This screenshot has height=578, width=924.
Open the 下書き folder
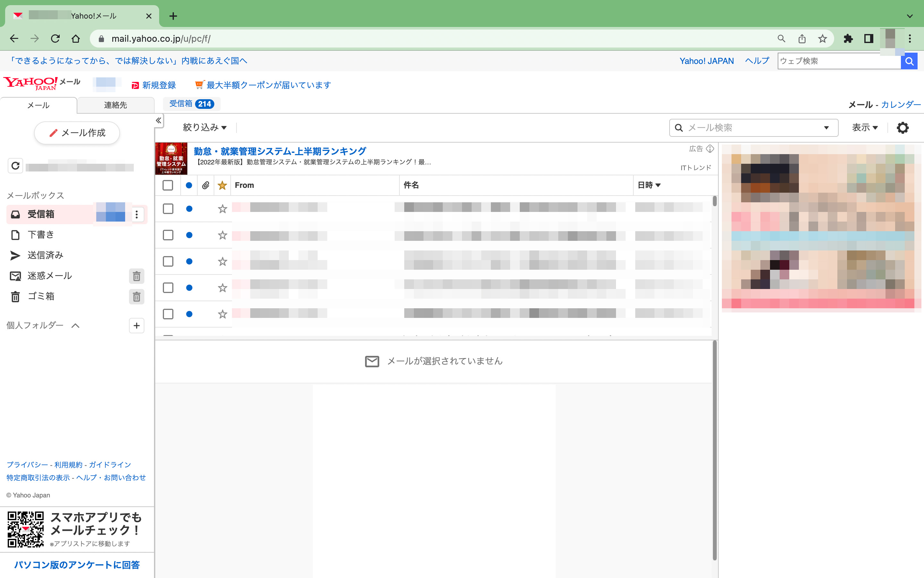40,235
